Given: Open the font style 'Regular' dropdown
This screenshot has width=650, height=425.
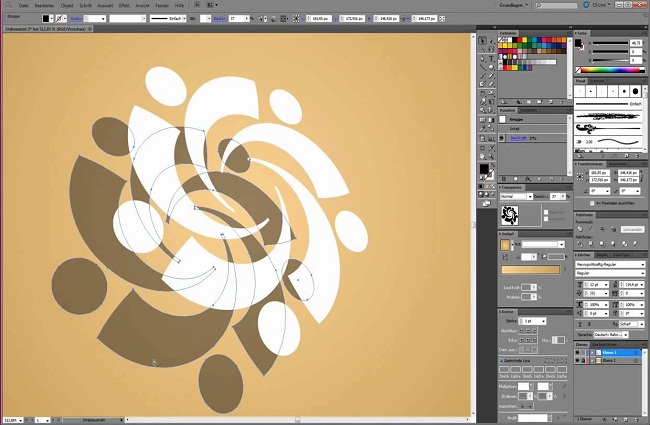Looking at the screenshot, I should [x=610, y=273].
